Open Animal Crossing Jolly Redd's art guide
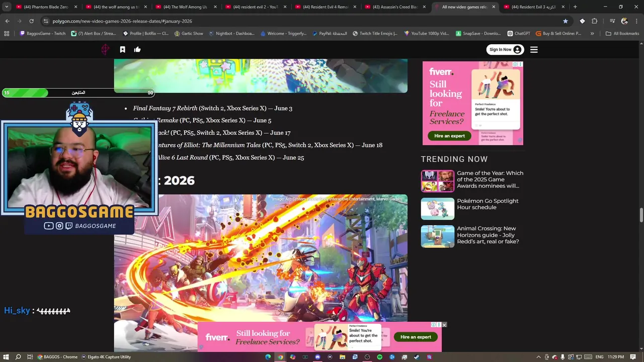Screen dimensions: 644x362 pos(488,235)
